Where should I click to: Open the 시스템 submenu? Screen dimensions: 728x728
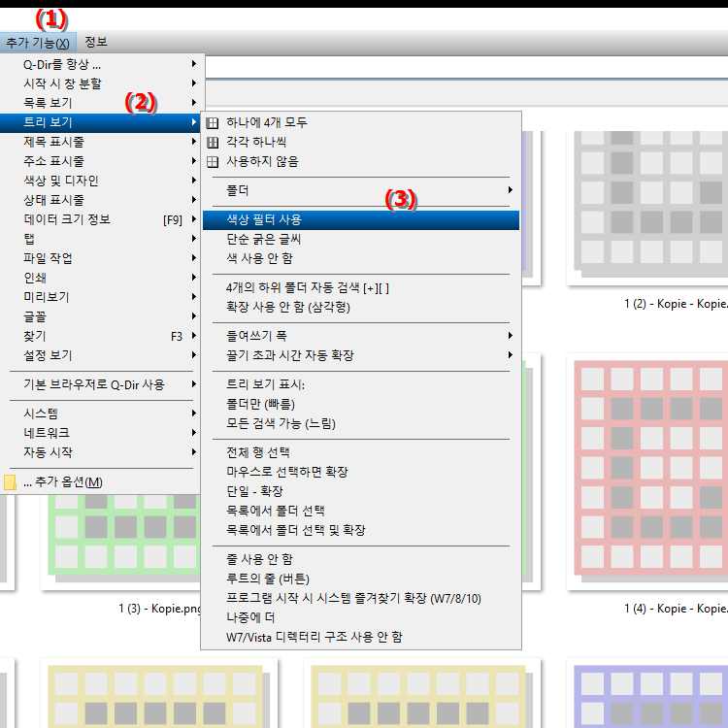(x=100, y=414)
